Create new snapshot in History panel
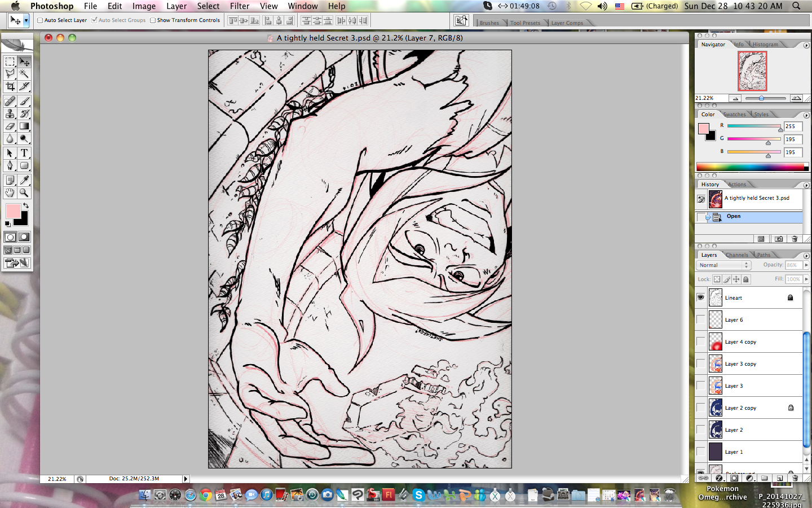 pyautogui.click(x=779, y=239)
